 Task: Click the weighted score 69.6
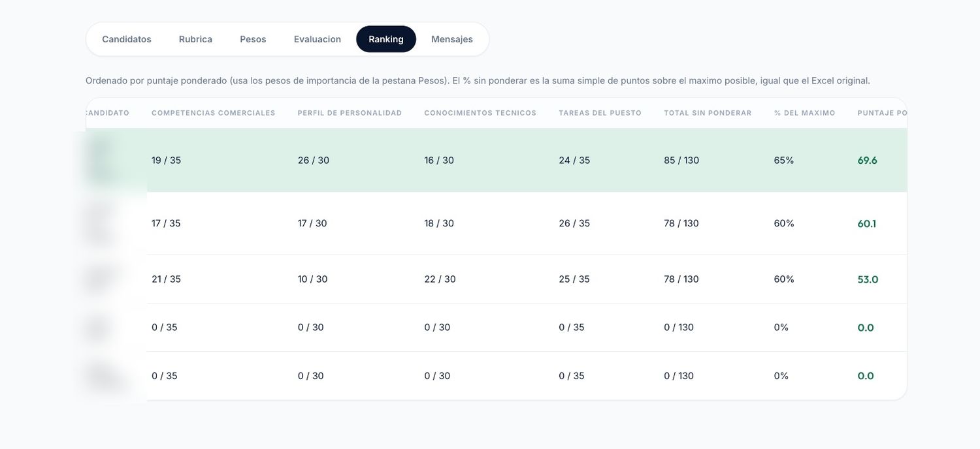[x=868, y=161]
